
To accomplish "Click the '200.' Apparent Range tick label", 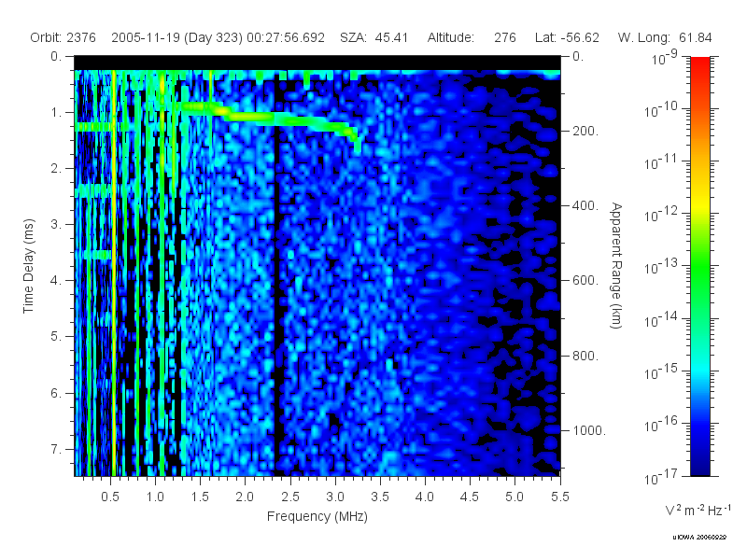I will (585, 131).
